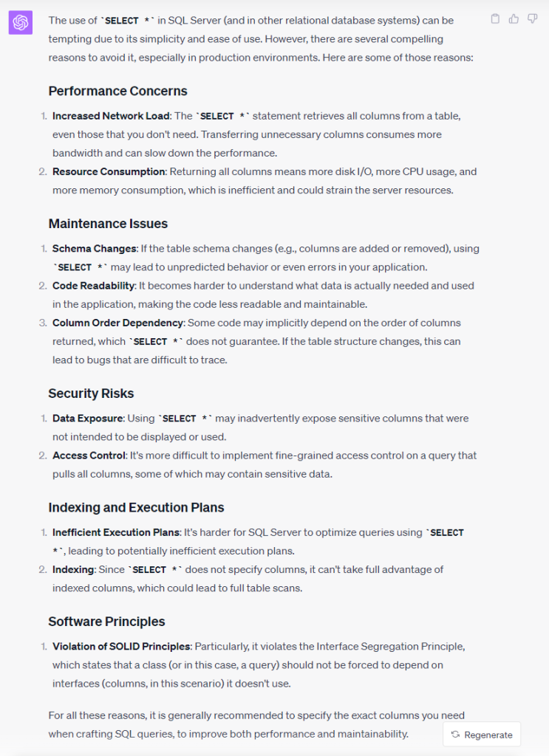Click the Regenerate button
Image resolution: width=549 pixels, height=756 pixels.
482,735
